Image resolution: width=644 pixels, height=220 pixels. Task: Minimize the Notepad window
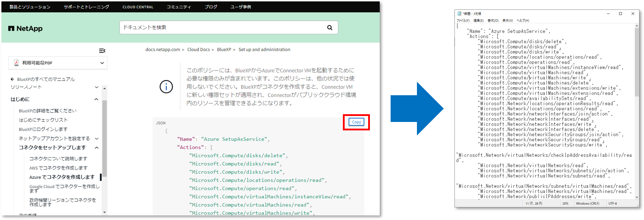[x=608, y=14]
